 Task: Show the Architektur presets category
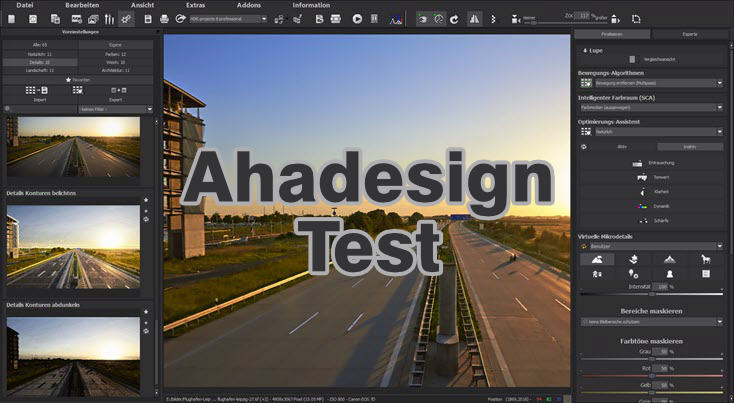click(116, 70)
